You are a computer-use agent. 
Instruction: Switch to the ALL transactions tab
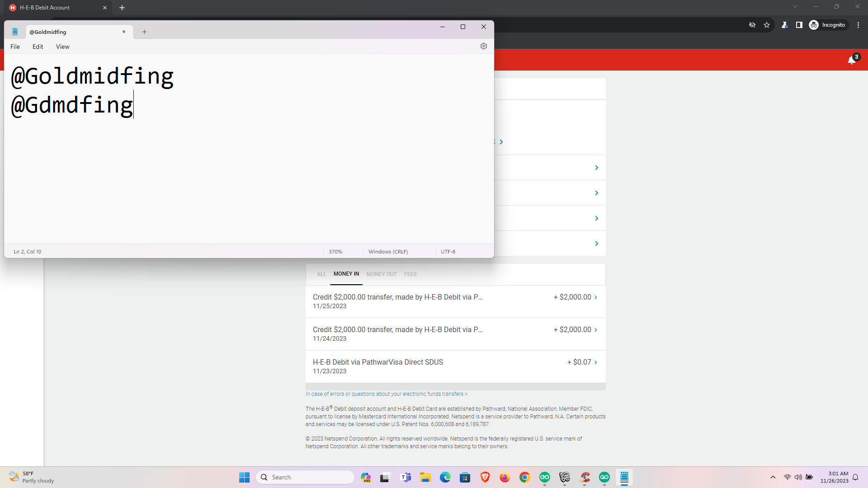pos(321,274)
